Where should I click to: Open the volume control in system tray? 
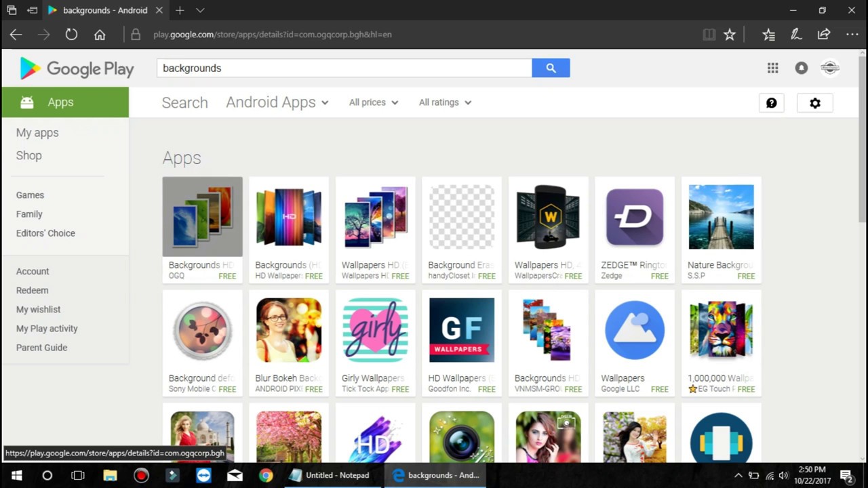[x=783, y=475]
